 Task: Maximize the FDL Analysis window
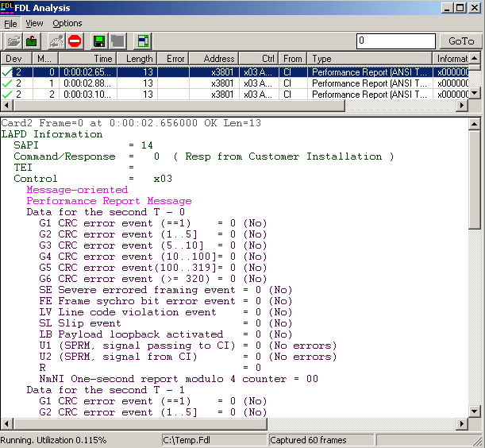pos(460,8)
